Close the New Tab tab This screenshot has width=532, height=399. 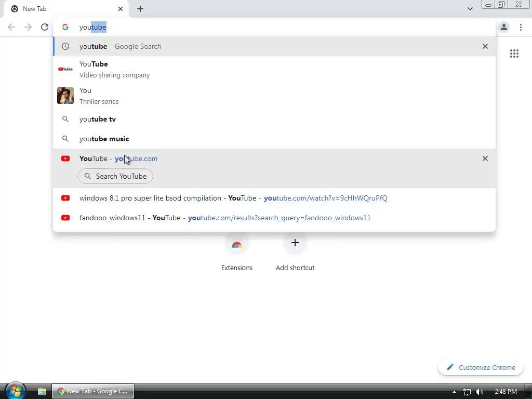click(x=121, y=9)
